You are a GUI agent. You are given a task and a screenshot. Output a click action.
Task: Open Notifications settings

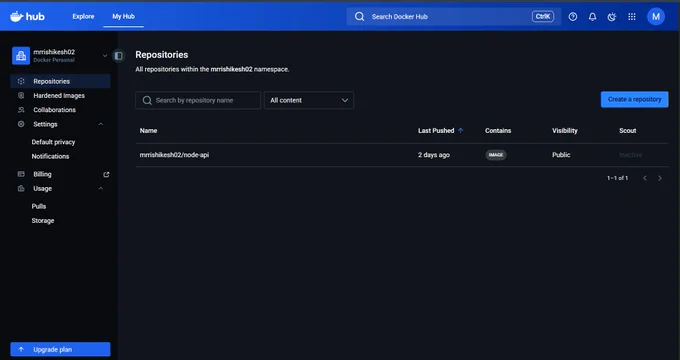(x=50, y=156)
